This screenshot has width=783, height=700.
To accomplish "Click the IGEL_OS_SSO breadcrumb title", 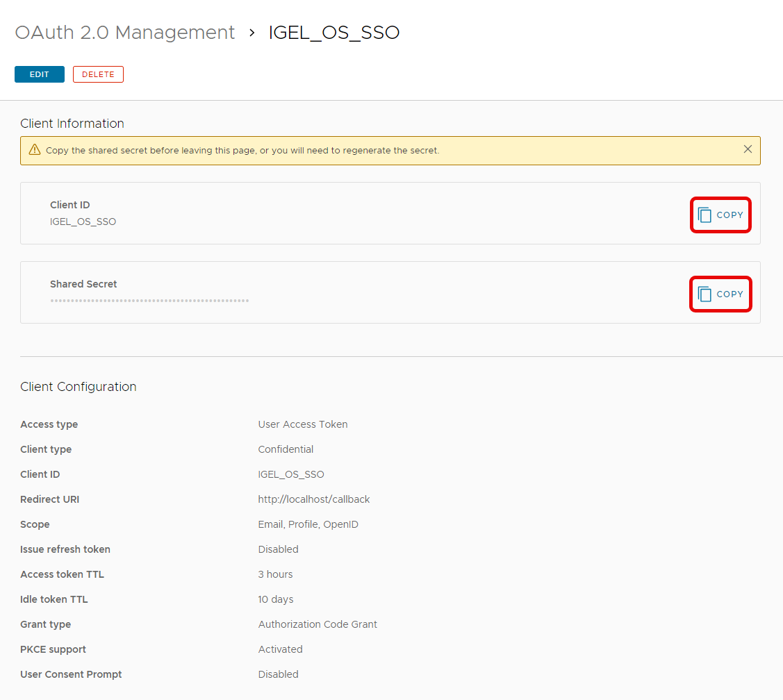I will (334, 33).
